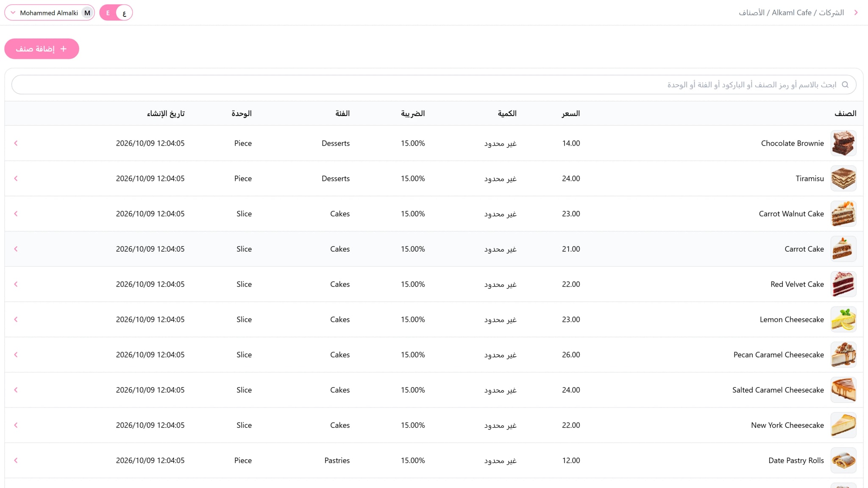
Task: Click the M avatar circle
Action: coord(87,13)
